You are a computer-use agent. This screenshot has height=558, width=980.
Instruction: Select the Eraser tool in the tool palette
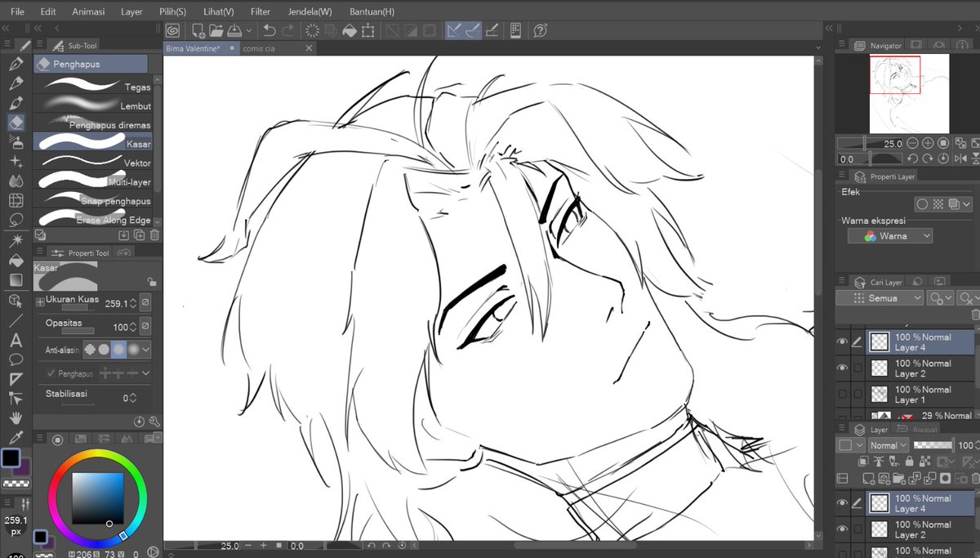click(x=16, y=123)
